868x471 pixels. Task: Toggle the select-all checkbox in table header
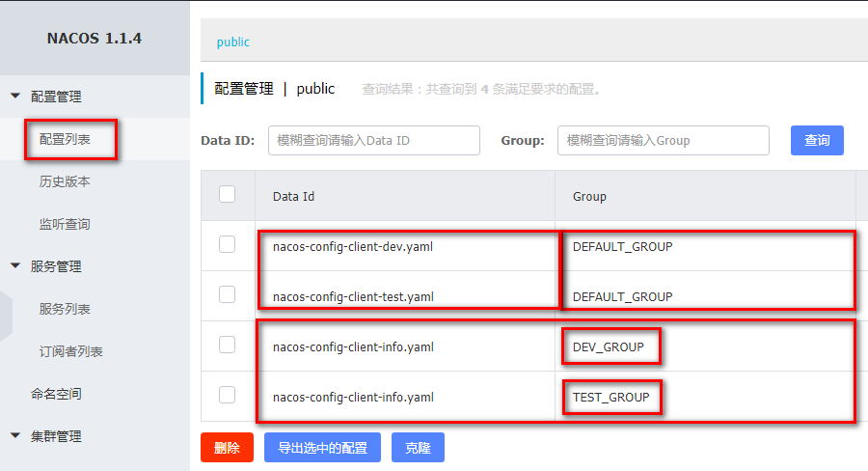point(227,195)
